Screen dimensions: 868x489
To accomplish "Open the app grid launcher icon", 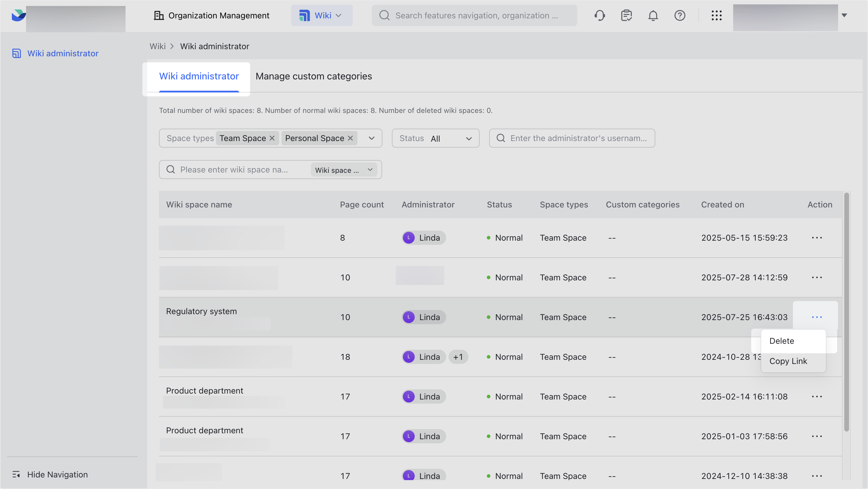I will (x=716, y=15).
